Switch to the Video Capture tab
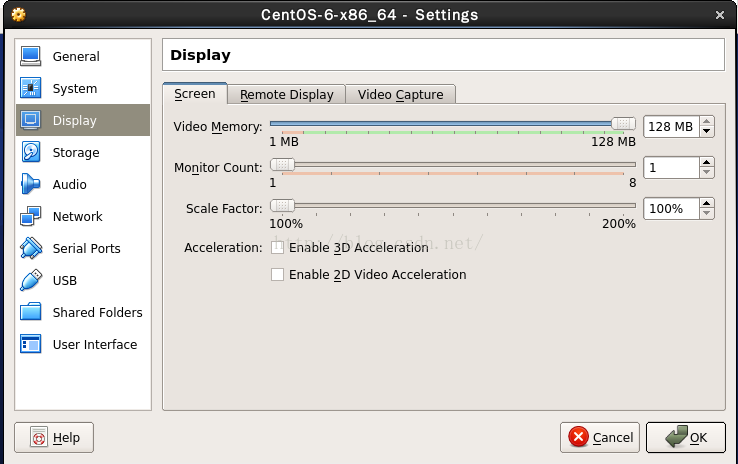Image resolution: width=738 pixels, height=464 pixels. pos(401,95)
